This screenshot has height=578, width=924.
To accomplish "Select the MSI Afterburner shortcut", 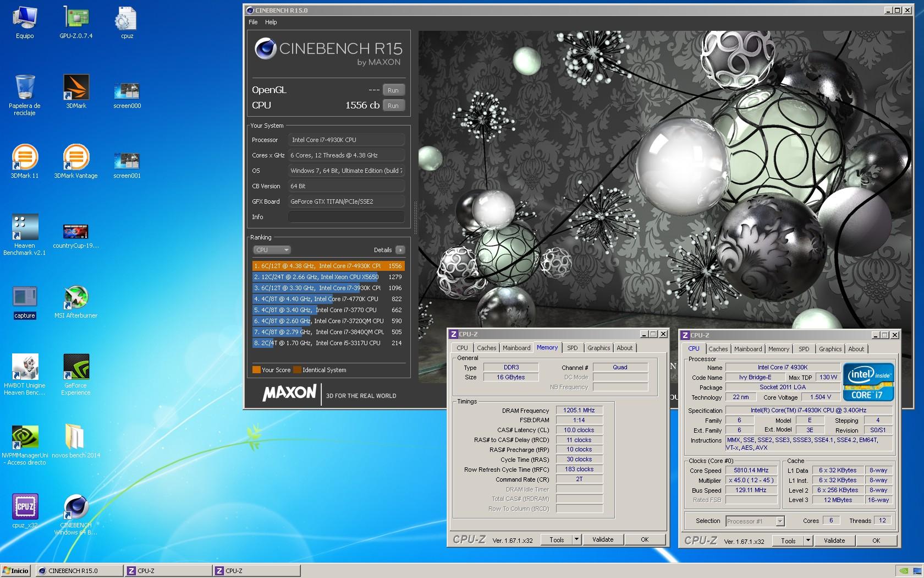I will pyautogui.click(x=76, y=302).
